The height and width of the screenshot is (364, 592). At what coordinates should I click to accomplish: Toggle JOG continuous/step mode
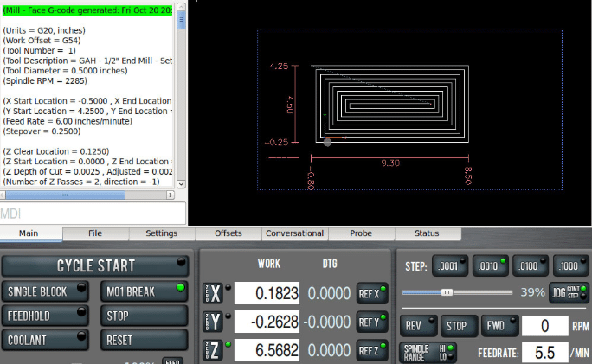coord(569,292)
